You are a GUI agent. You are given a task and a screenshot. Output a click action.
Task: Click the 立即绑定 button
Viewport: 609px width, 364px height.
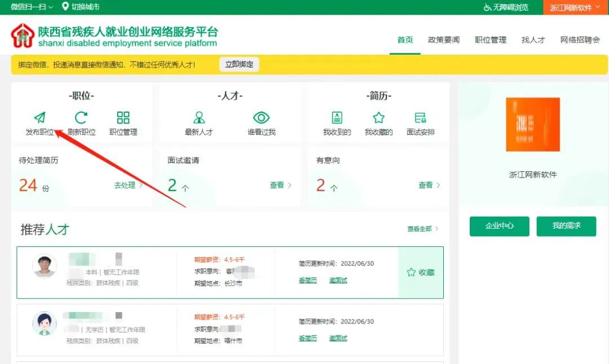239,64
